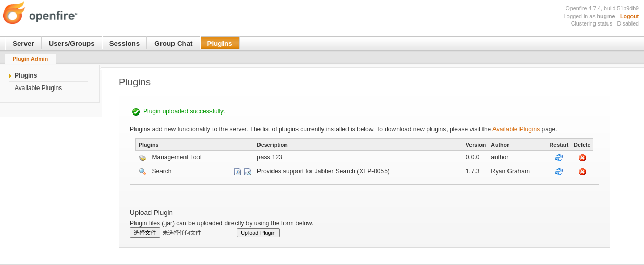Delete the Management Tool plugin
This screenshot has height=265, width=644.
tap(583, 158)
